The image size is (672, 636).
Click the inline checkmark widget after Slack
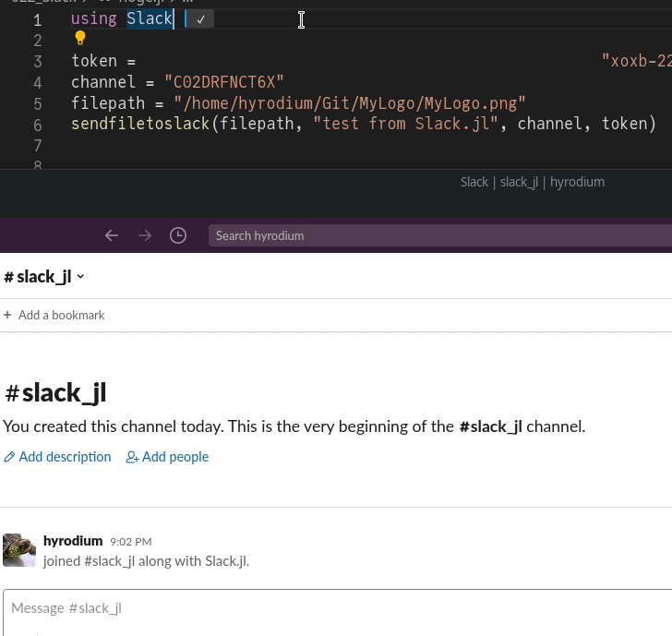(200, 18)
